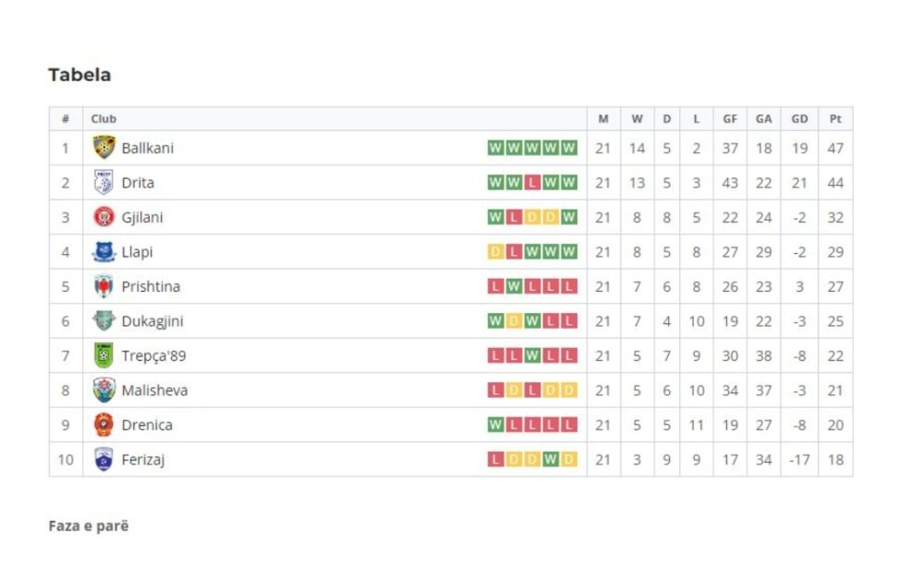Click the Ballkani club crest icon
The height and width of the screenshot is (567, 924).
[103, 148]
